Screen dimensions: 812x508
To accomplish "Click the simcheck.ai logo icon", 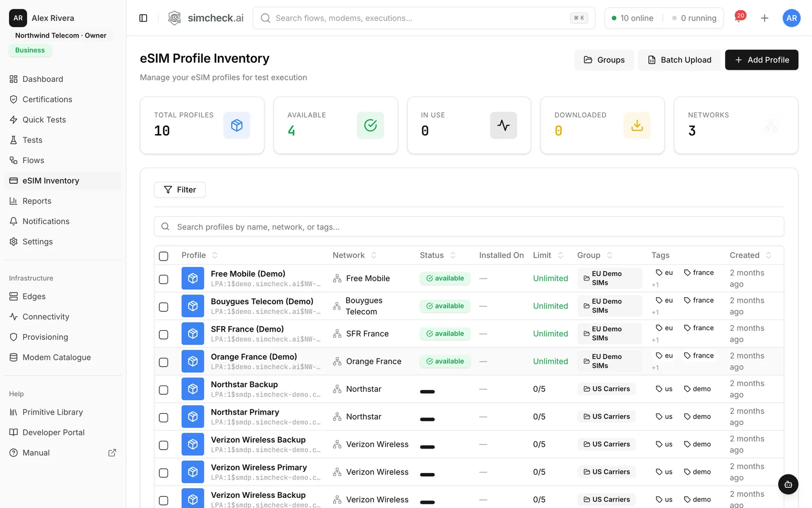I will point(175,18).
